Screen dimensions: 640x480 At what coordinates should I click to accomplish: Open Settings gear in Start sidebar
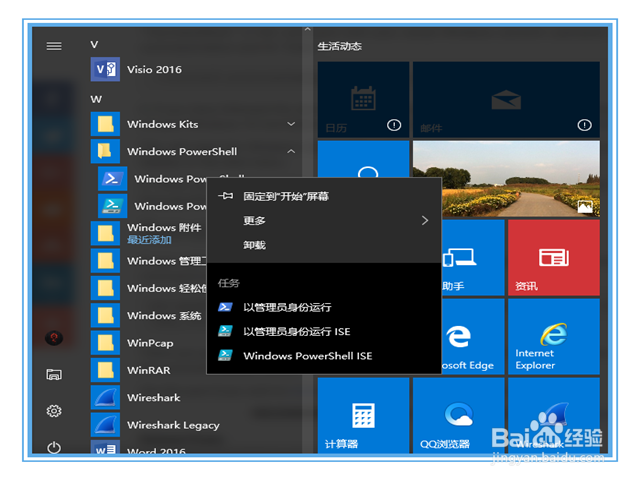[x=54, y=411]
